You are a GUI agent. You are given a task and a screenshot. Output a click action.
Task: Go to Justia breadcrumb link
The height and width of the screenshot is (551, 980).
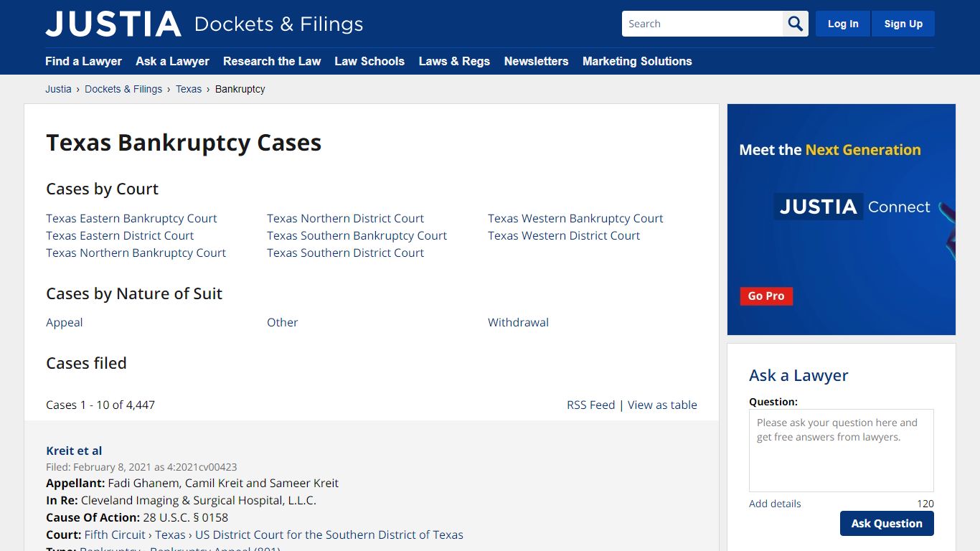(x=58, y=89)
